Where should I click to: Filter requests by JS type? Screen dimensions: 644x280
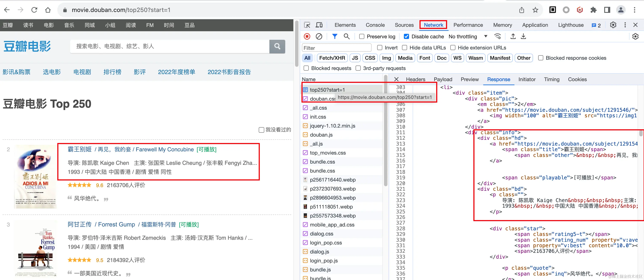click(x=355, y=58)
